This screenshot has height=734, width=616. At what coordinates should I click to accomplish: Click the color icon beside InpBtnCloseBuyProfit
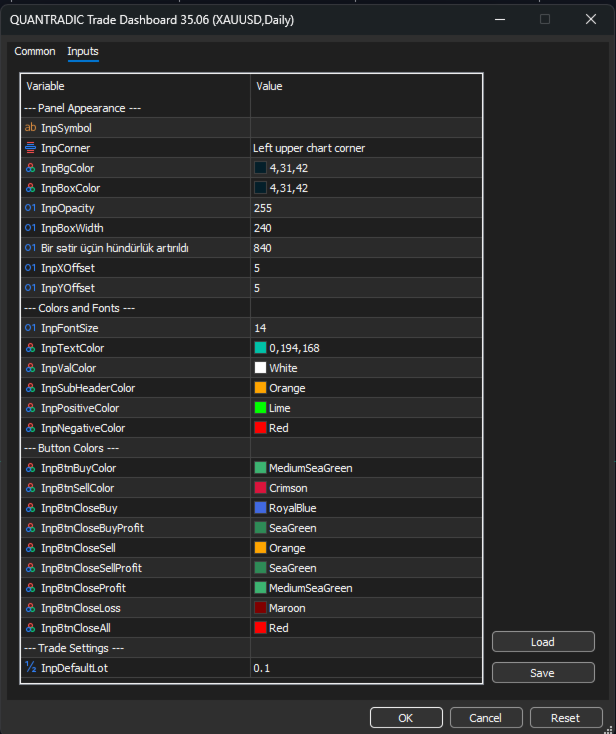click(30, 528)
